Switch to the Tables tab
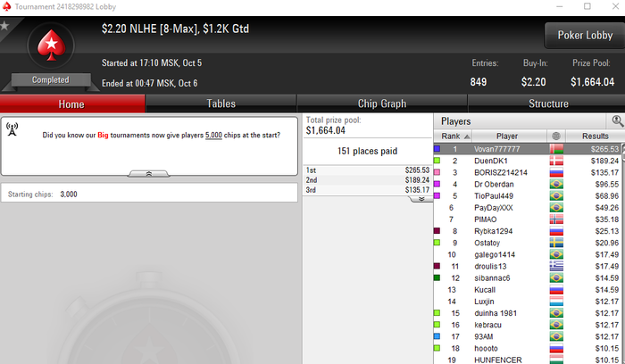Image resolution: width=625 pixels, height=364 pixels. (x=221, y=103)
